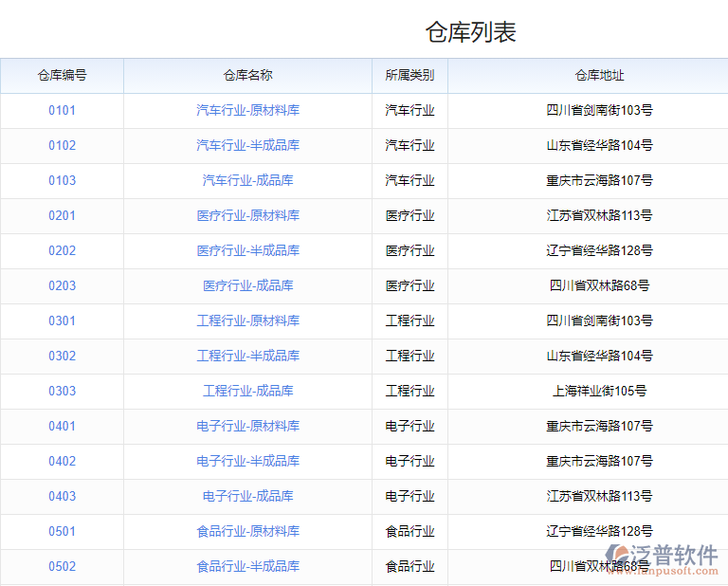Viewport: 728px width, 586px height.
Task: Select the 医疗行业 category cell in row 0201
Action: (x=409, y=215)
